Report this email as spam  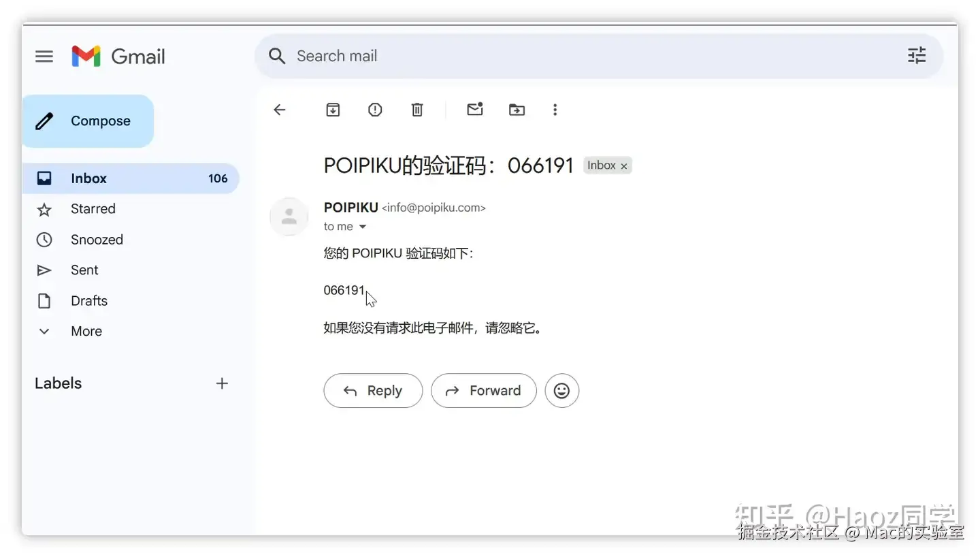coord(375,110)
